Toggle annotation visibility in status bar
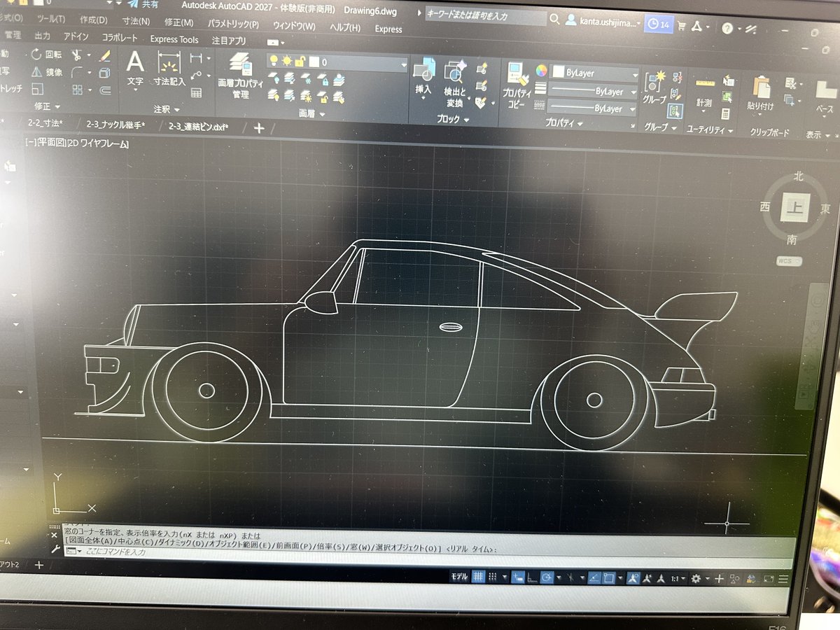 (x=632, y=578)
